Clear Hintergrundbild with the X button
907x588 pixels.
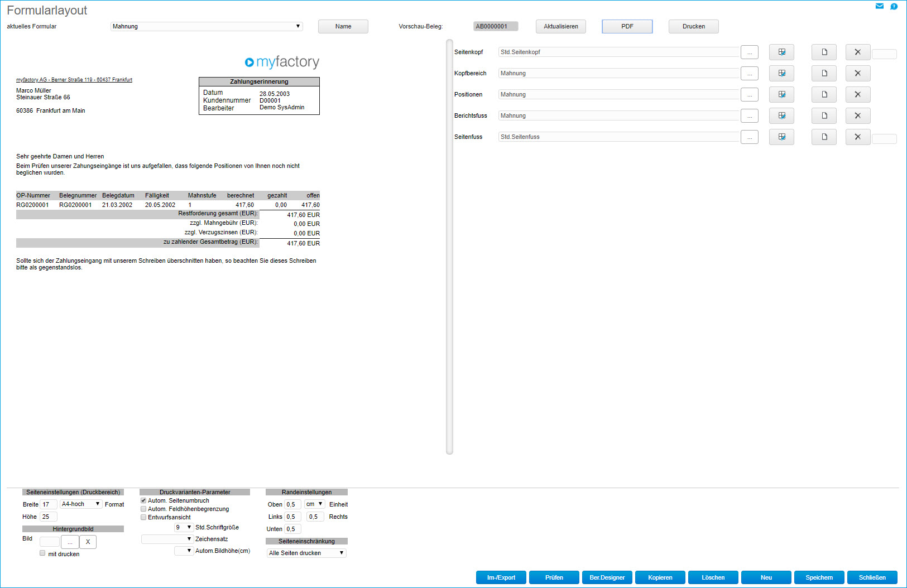[88, 542]
